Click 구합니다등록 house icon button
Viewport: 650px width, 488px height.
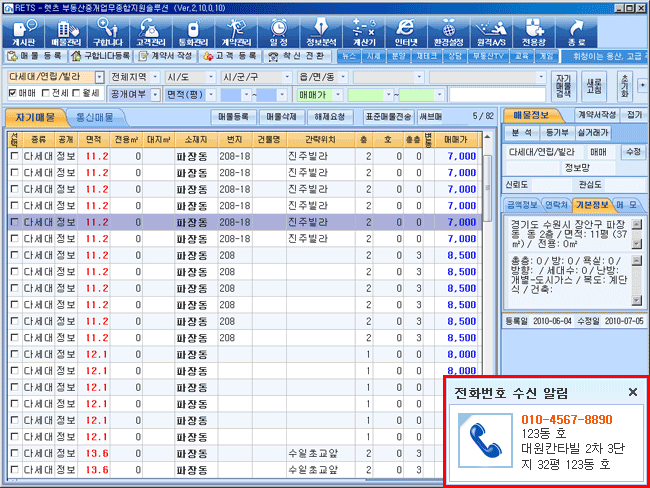point(100,56)
